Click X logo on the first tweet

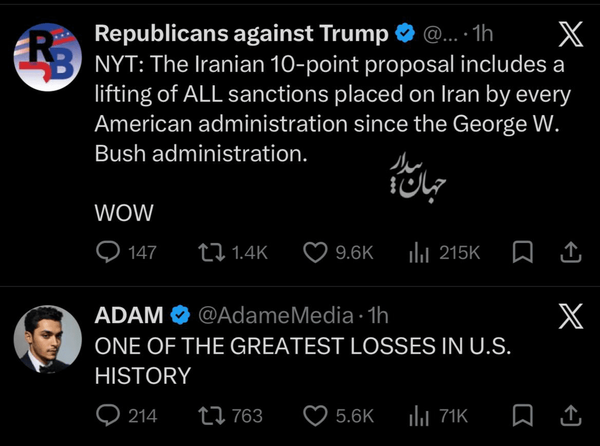point(571,34)
